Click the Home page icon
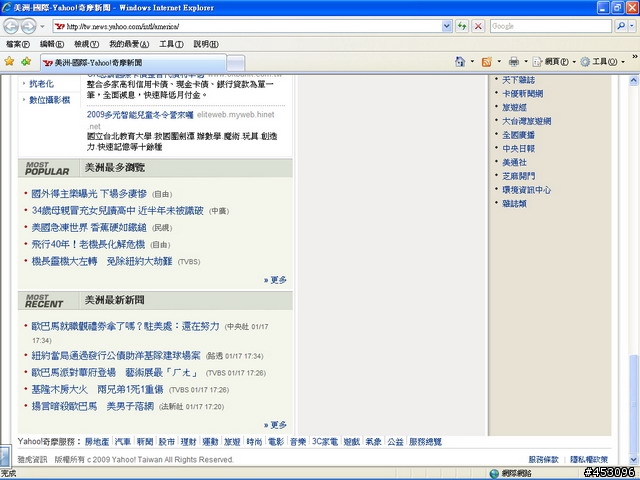The height and width of the screenshot is (480, 640). (x=460, y=62)
